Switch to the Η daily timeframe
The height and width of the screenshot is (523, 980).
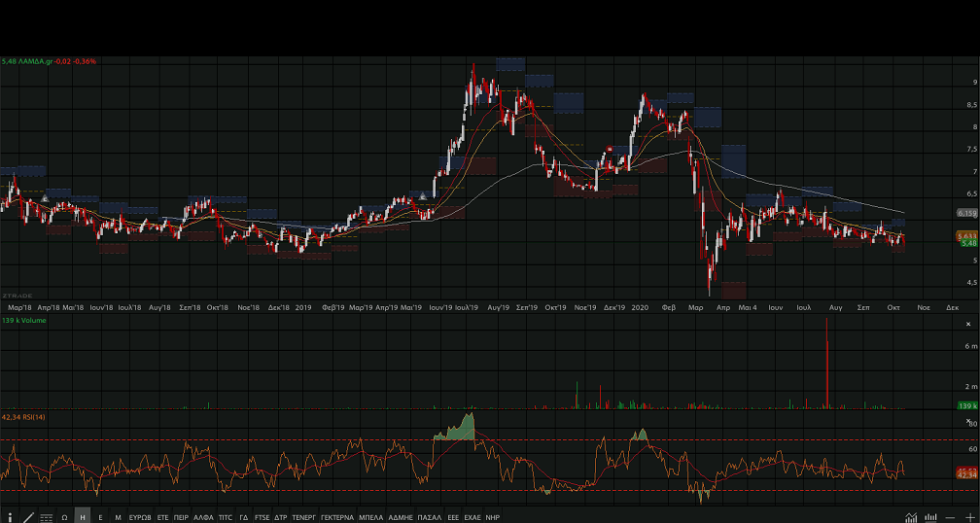[83, 517]
